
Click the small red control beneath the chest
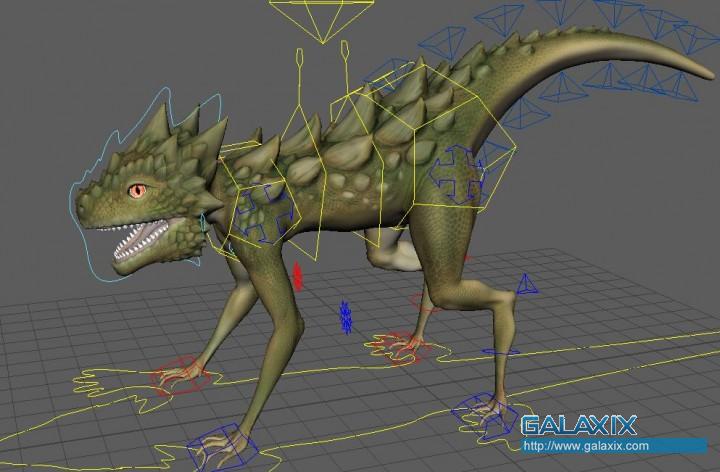[296, 275]
